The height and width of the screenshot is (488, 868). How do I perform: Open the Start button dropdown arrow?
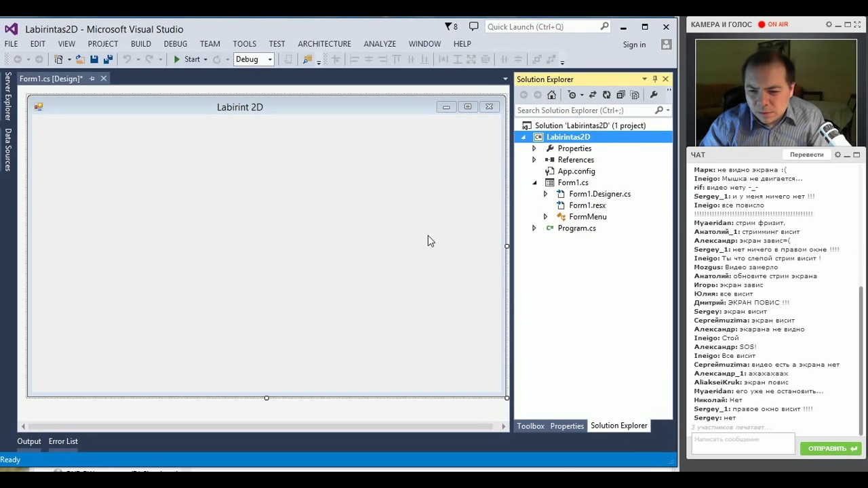(x=205, y=60)
